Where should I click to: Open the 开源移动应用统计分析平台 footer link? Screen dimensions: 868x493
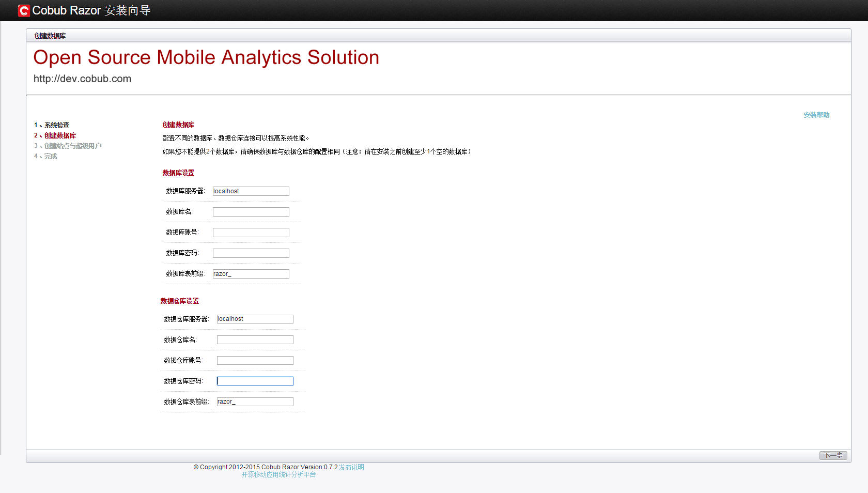tap(279, 474)
